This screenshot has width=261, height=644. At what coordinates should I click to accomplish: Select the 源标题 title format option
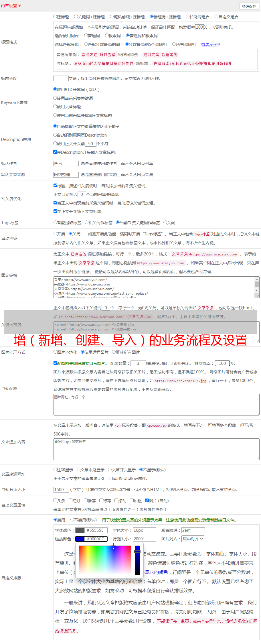tap(55, 17)
